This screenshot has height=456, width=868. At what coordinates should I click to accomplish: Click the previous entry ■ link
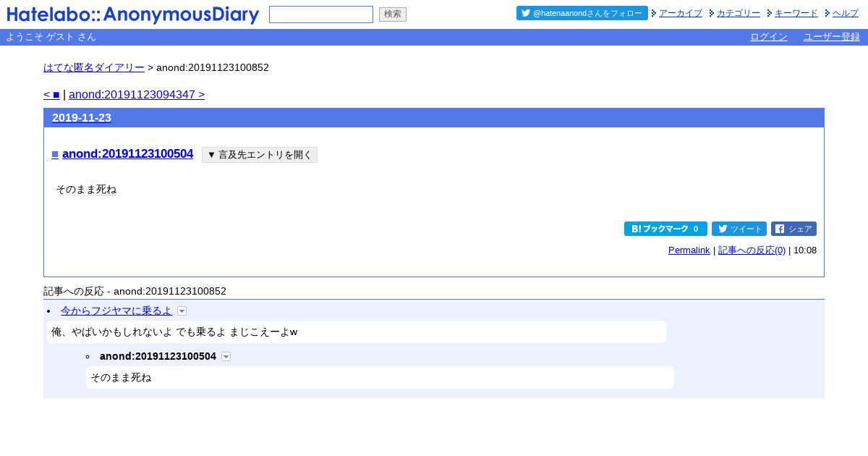click(x=51, y=94)
